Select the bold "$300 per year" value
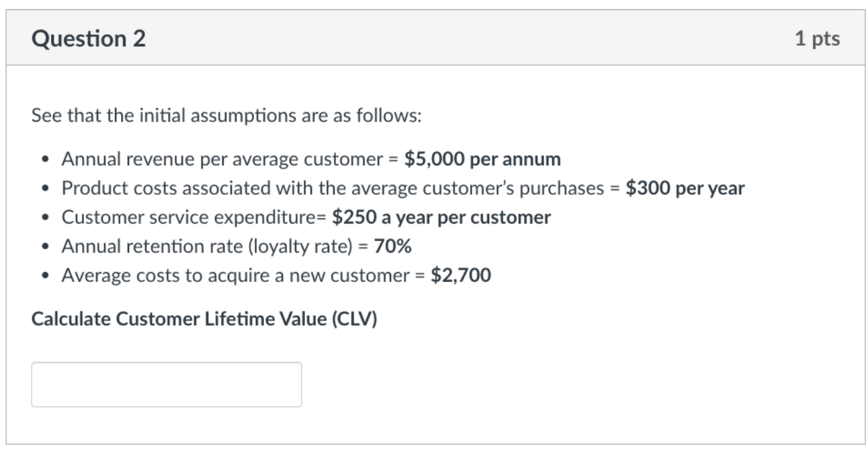 point(685,189)
